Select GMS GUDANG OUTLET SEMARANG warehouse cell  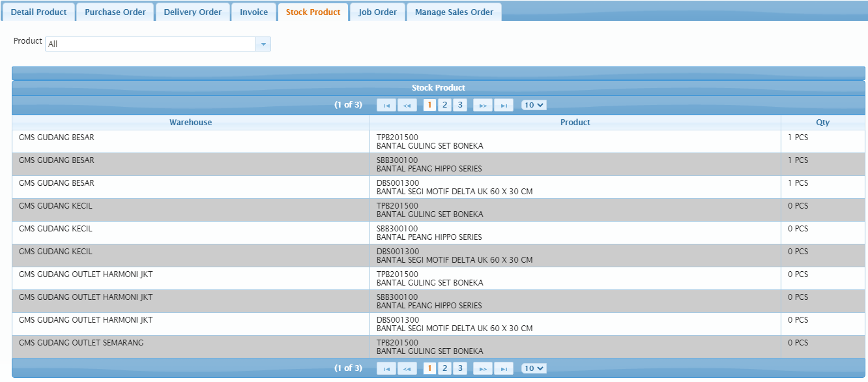click(x=191, y=347)
